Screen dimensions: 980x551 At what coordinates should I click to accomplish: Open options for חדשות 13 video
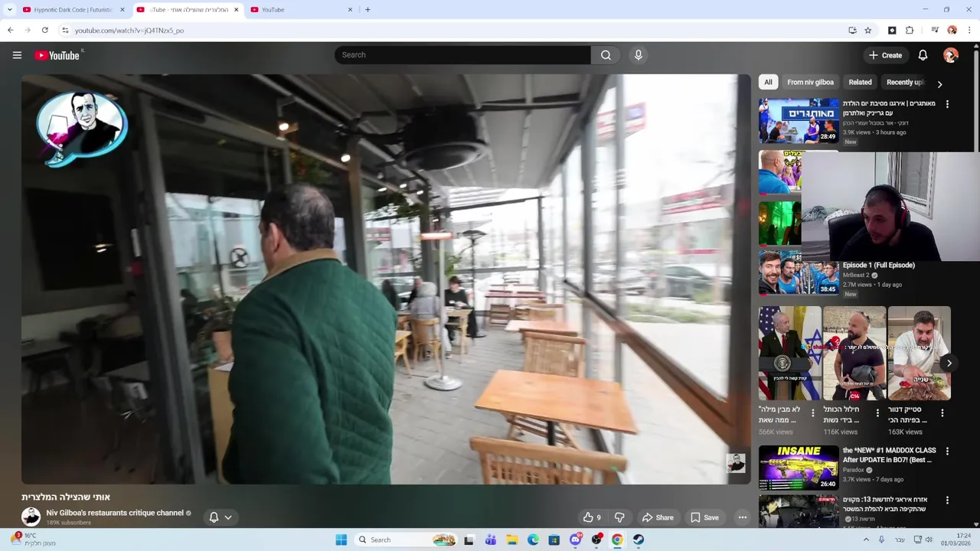[x=947, y=500]
